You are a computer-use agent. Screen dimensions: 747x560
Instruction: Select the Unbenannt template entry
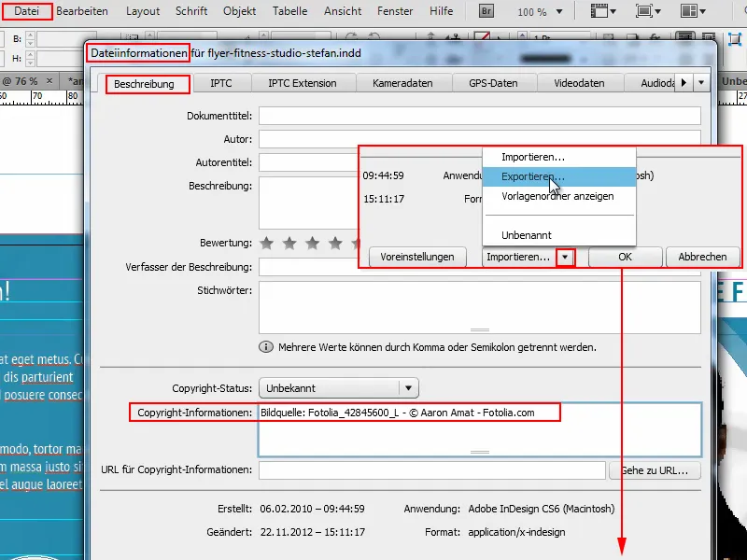point(559,235)
